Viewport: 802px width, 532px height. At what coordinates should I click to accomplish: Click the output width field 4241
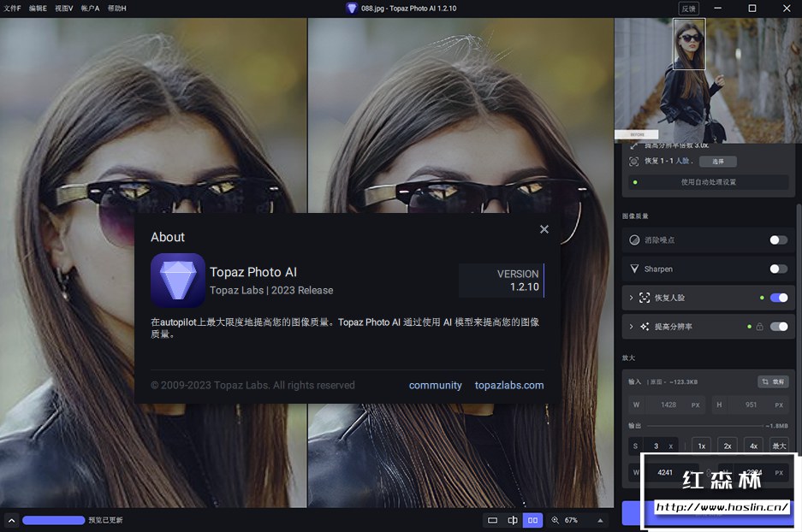(665, 473)
